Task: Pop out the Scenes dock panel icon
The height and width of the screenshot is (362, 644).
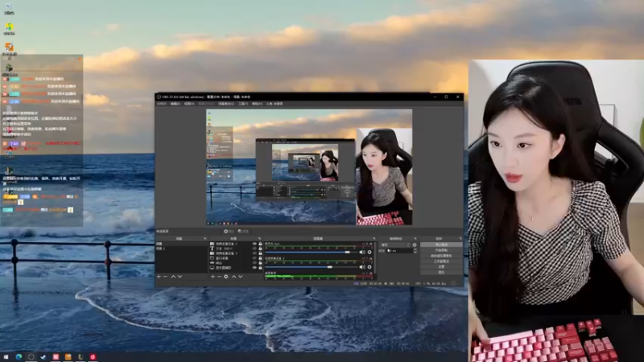Action: pos(205,238)
